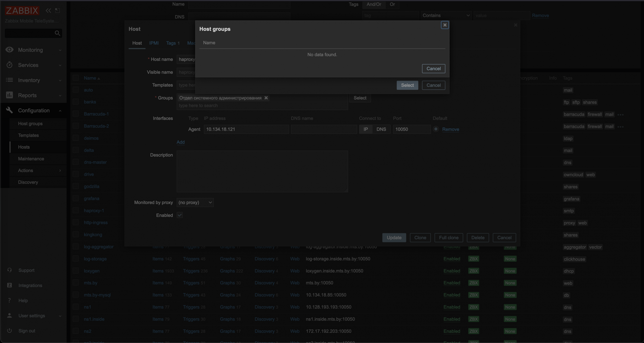
Task: Open the Monitored by proxy dropdown
Action: 195,202
